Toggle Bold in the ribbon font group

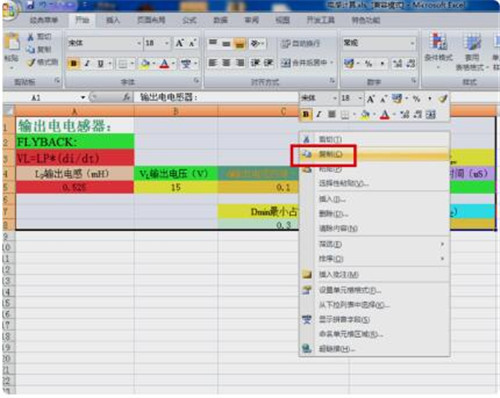click(74, 63)
